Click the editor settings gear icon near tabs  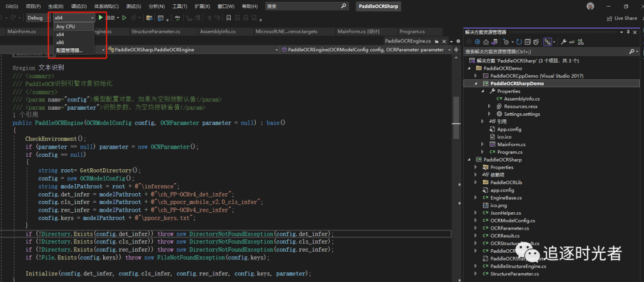click(459, 42)
